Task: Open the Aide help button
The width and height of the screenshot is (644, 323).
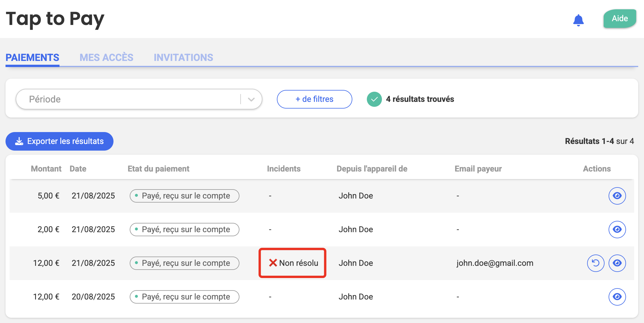Action: pos(620,19)
